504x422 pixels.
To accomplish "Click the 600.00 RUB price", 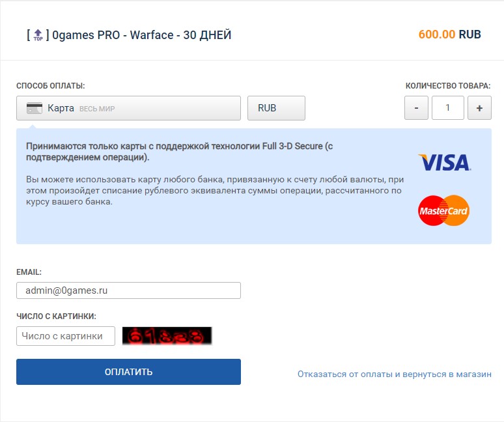I will point(450,35).
